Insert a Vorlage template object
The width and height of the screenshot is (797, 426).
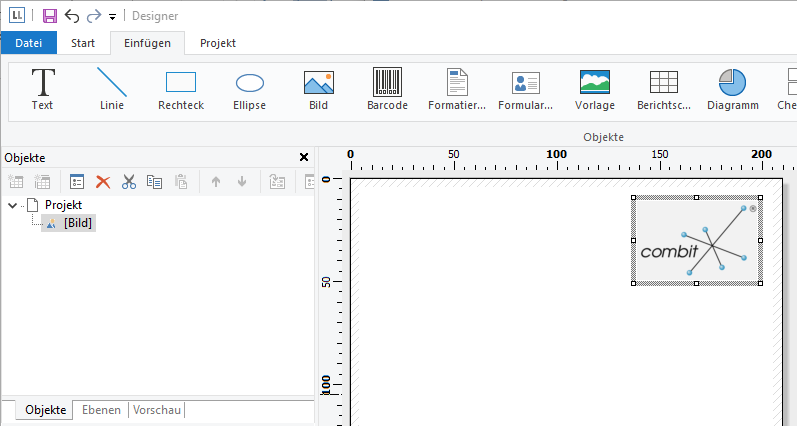click(595, 88)
